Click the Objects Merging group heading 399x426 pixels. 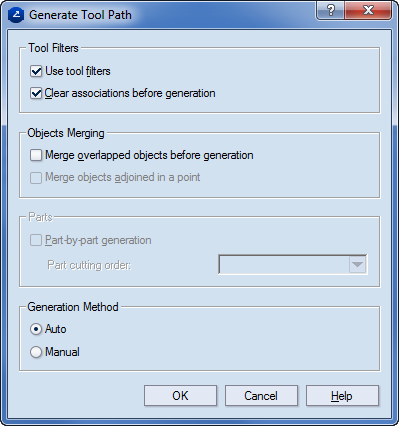66,133
